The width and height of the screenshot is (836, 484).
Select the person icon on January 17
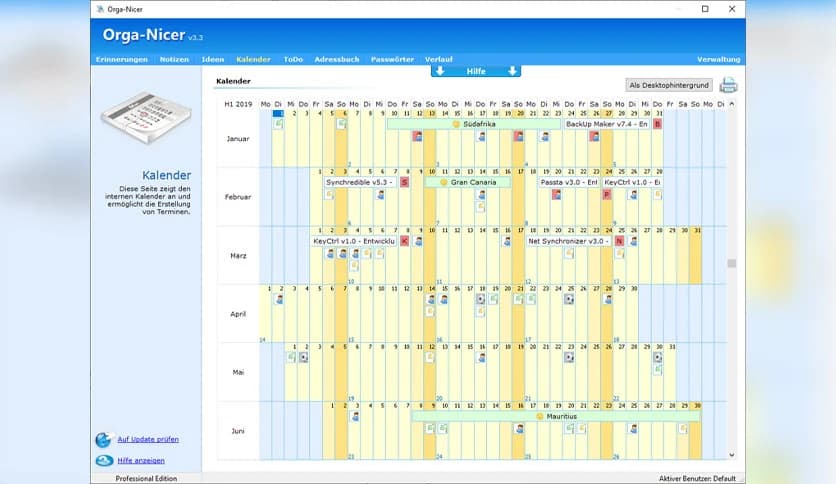click(x=481, y=136)
